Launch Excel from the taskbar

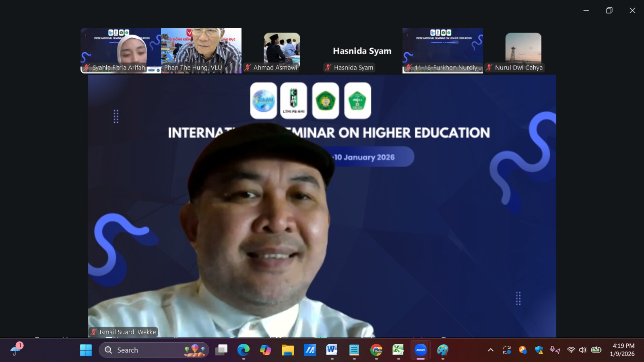(x=398, y=350)
